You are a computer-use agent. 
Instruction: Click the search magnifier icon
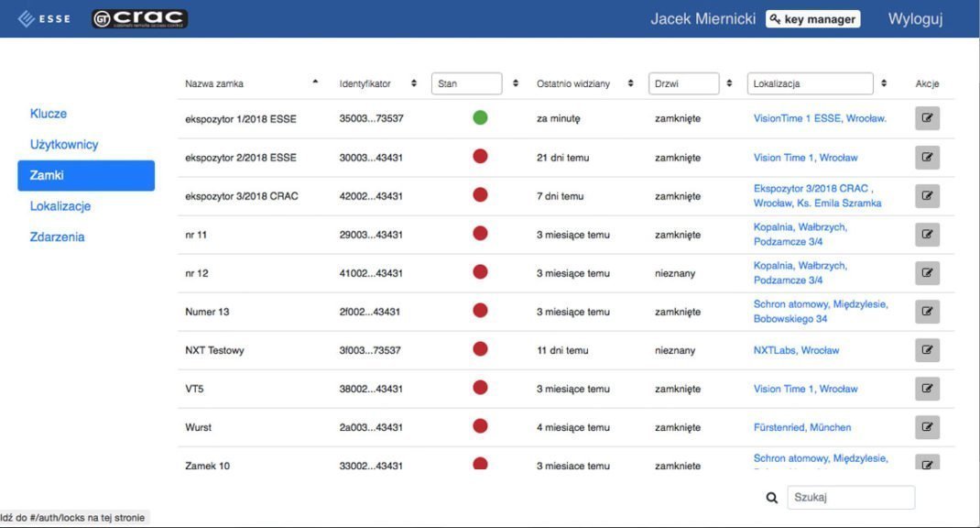772,498
